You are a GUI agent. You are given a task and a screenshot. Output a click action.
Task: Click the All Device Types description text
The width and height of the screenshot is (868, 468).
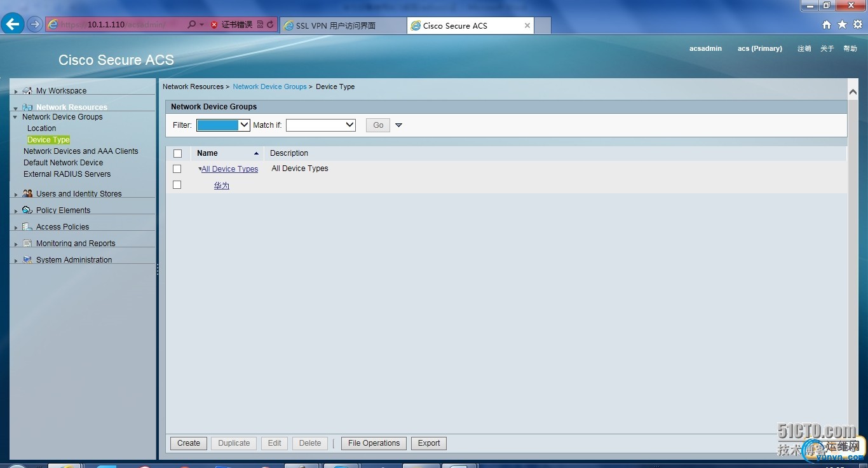click(x=300, y=169)
